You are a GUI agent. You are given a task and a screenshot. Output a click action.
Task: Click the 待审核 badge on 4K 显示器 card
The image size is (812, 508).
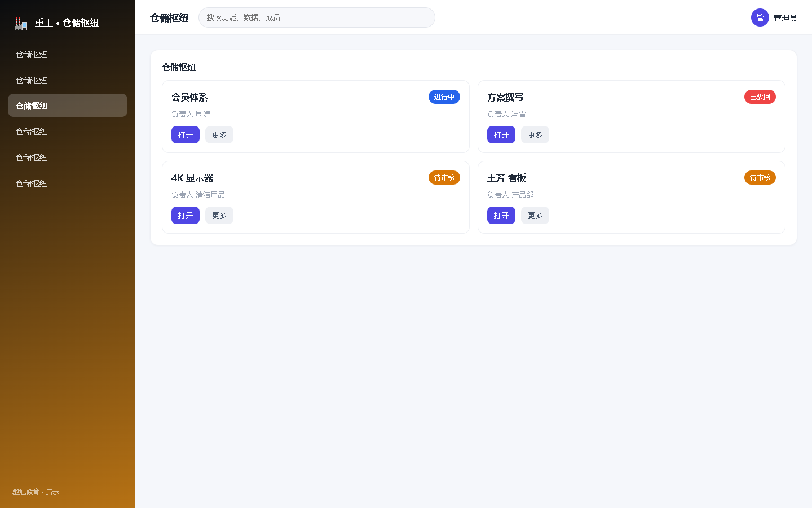(444, 178)
